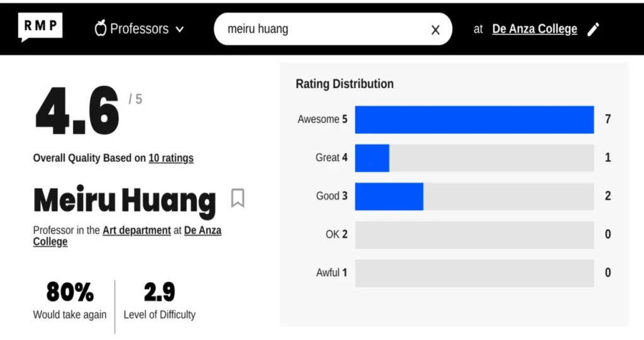Open De Anza College header link
This screenshot has width=644, height=340.
(x=535, y=29)
